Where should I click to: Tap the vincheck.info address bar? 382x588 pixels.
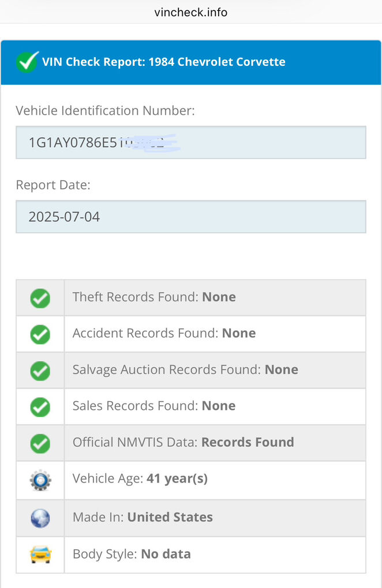191,12
